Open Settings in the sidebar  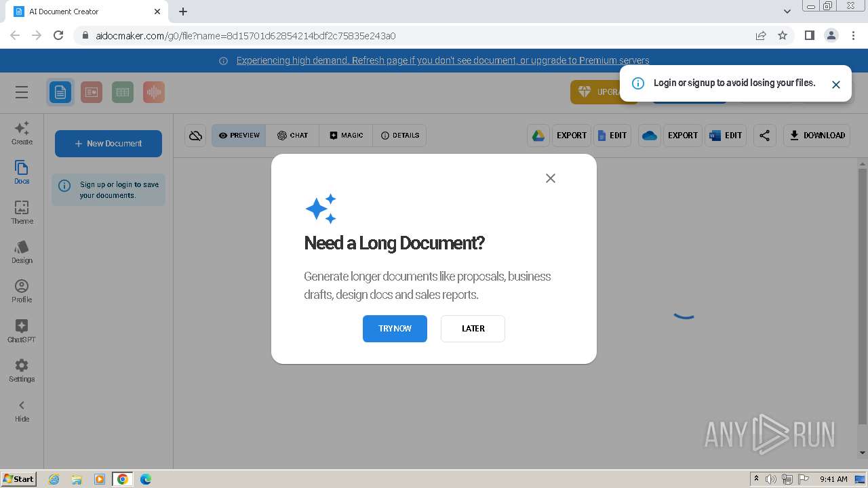pos(22,370)
